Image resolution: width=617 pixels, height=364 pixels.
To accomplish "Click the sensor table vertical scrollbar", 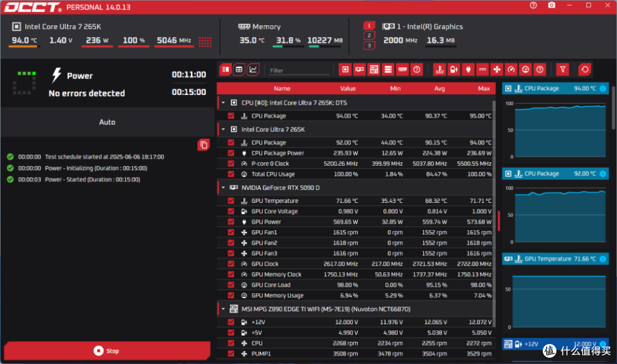I will pos(494,213).
